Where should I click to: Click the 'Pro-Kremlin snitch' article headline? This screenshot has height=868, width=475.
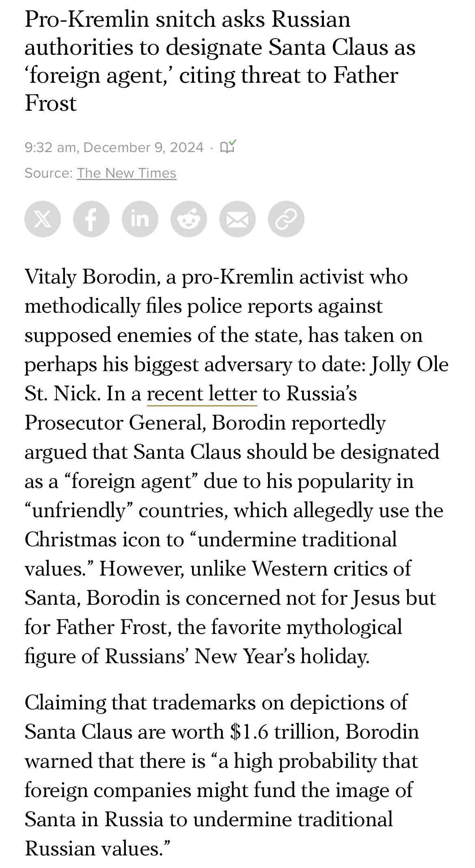(x=220, y=61)
